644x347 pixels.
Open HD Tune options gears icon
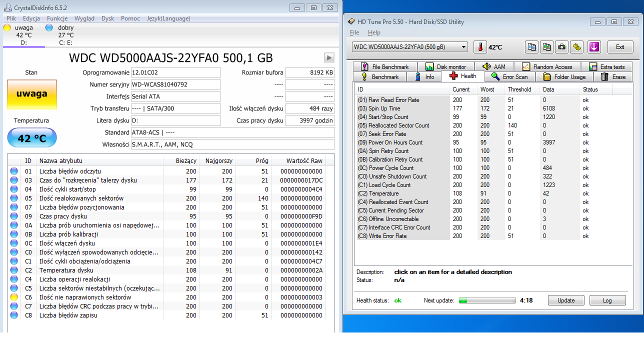coord(577,47)
